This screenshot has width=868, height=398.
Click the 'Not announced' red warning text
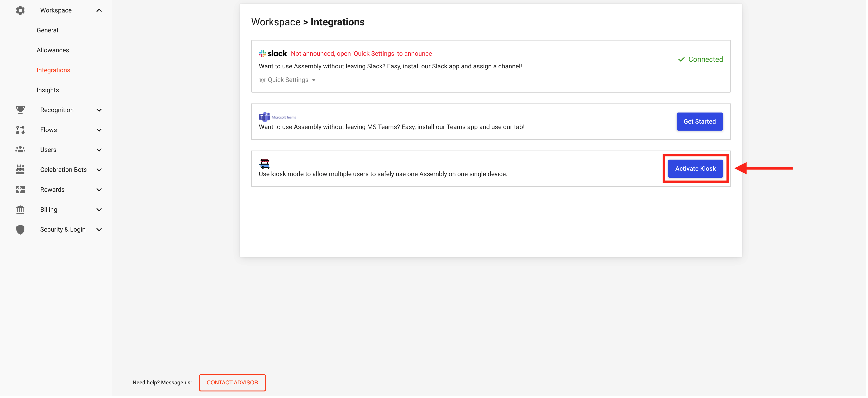pyautogui.click(x=361, y=54)
